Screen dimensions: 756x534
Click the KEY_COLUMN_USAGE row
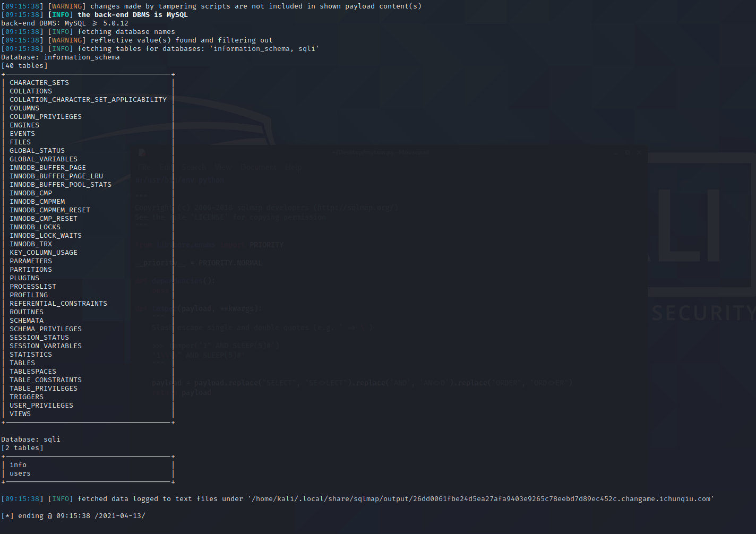point(44,253)
